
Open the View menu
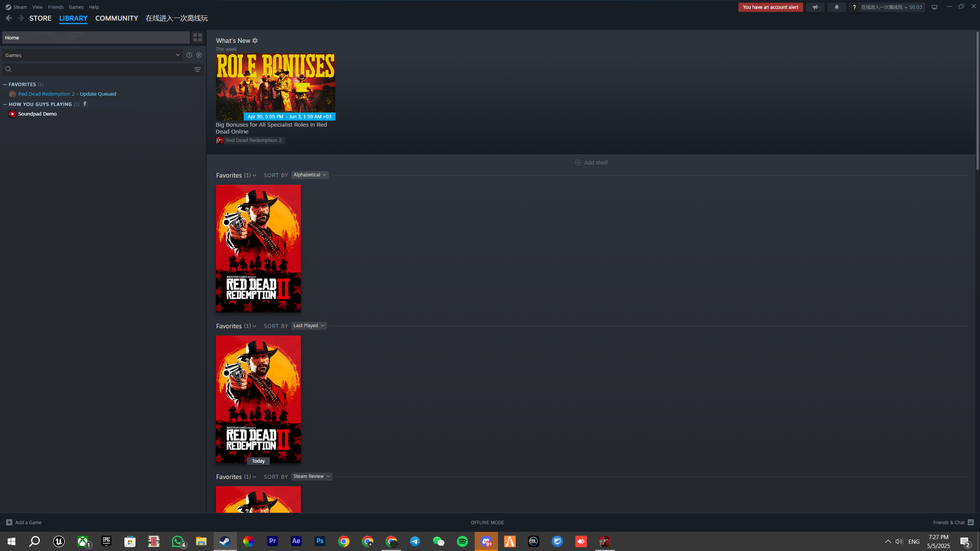[x=37, y=7]
